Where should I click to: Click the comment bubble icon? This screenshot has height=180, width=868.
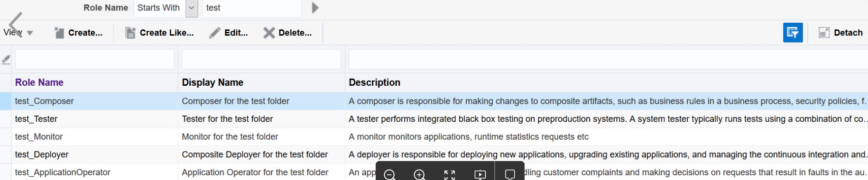click(510, 175)
